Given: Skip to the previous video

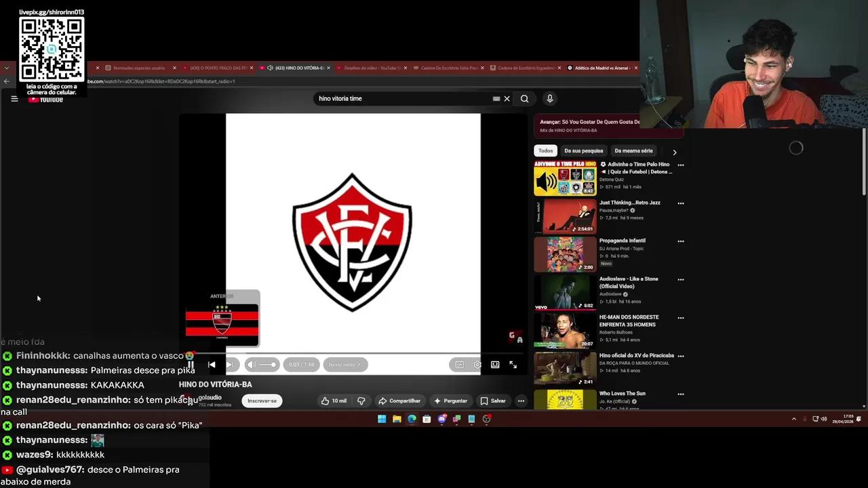Looking at the screenshot, I should 212,365.
